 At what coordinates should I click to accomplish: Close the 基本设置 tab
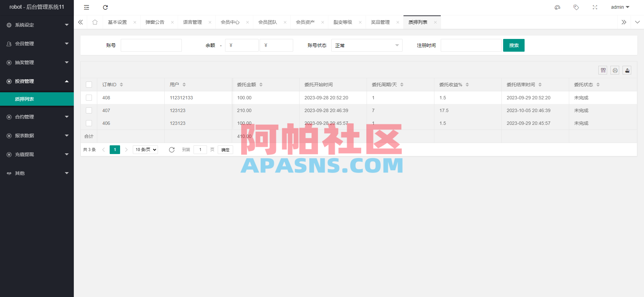coord(135,22)
